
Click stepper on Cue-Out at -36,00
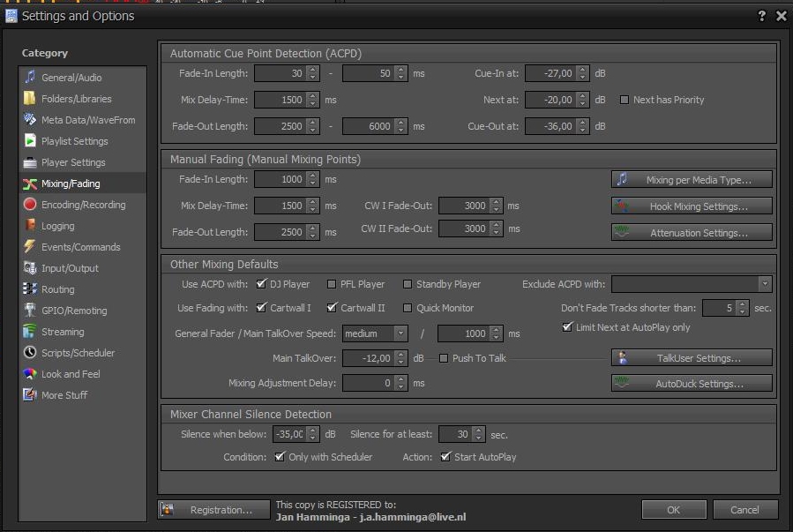(582, 126)
